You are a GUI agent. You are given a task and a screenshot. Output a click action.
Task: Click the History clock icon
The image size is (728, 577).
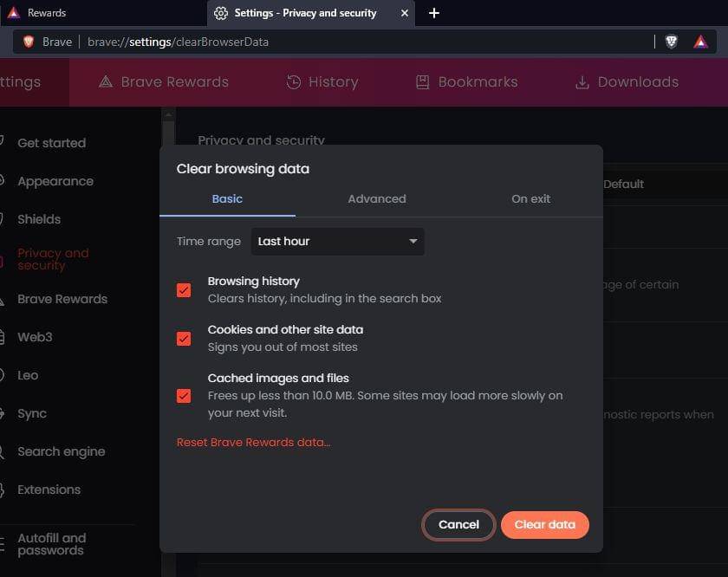294,82
